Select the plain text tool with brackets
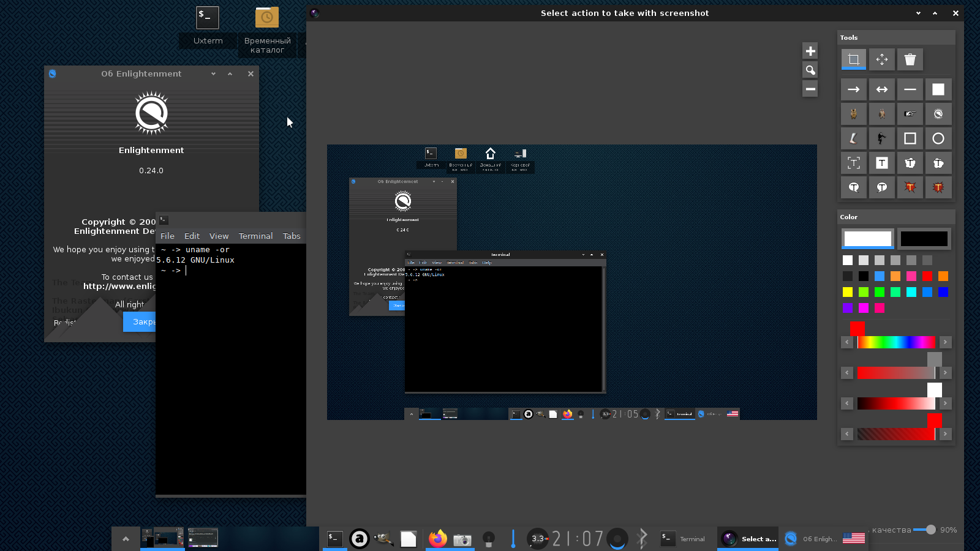The image size is (980, 551). click(x=853, y=163)
